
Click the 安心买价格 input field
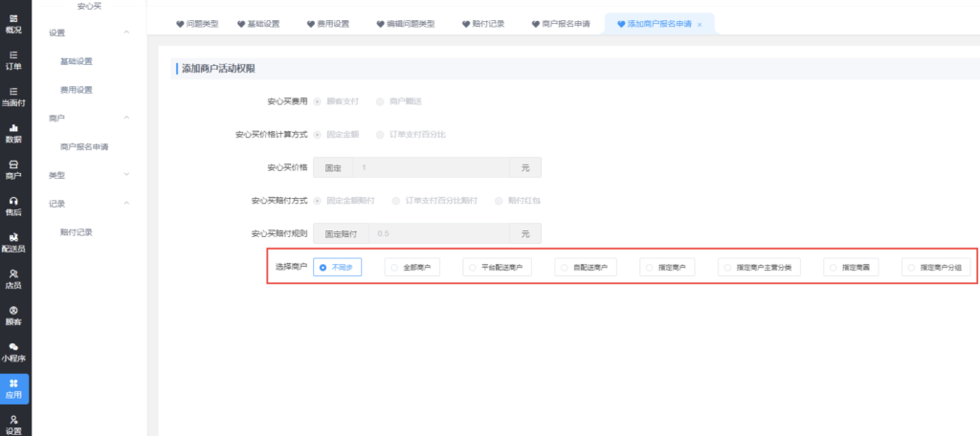(431, 167)
